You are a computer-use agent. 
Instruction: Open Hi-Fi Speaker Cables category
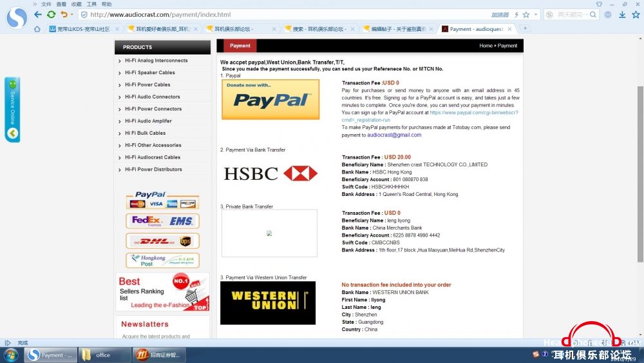(x=150, y=72)
